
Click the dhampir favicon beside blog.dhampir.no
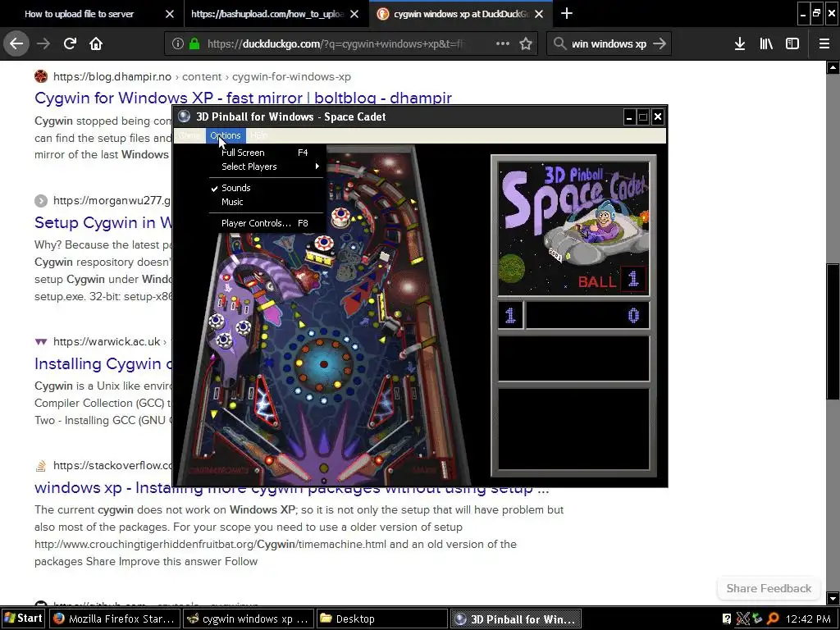41,76
